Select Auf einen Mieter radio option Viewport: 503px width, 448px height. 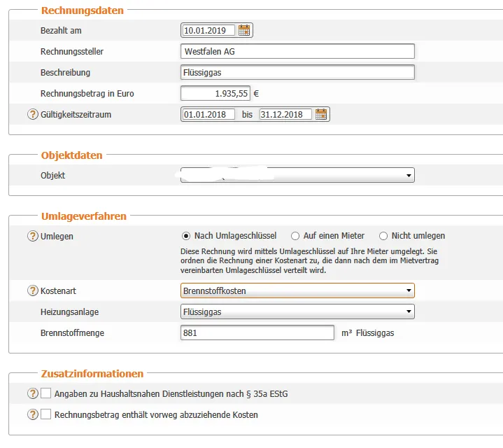295,236
